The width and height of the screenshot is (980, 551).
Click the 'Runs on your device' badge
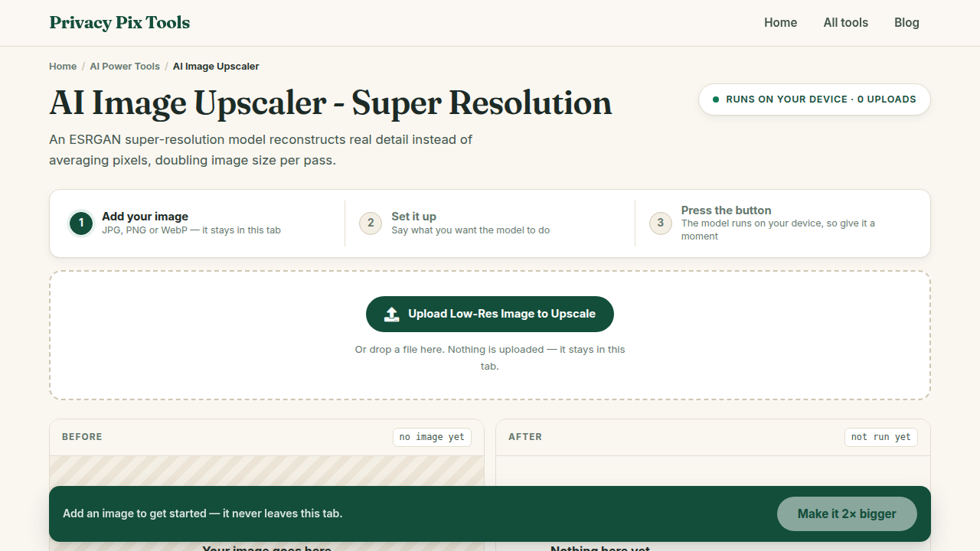(815, 99)
